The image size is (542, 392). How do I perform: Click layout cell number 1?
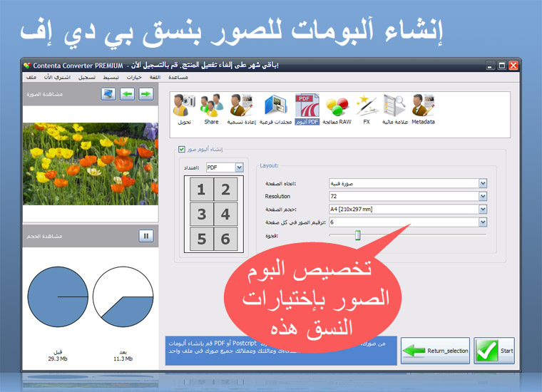[202, 190]
